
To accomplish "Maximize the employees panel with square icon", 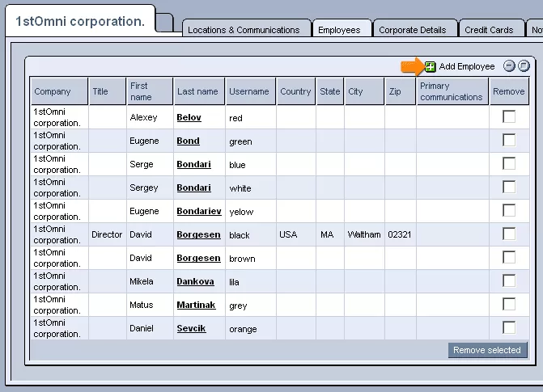I will [x=523, y=66].
